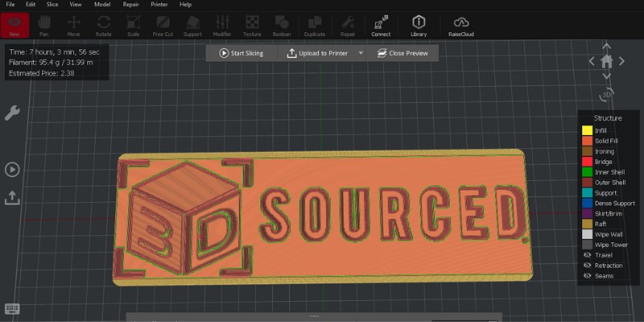
Task: Expand the Upload to Printer dropdown arrow
Action: (361, 53)
